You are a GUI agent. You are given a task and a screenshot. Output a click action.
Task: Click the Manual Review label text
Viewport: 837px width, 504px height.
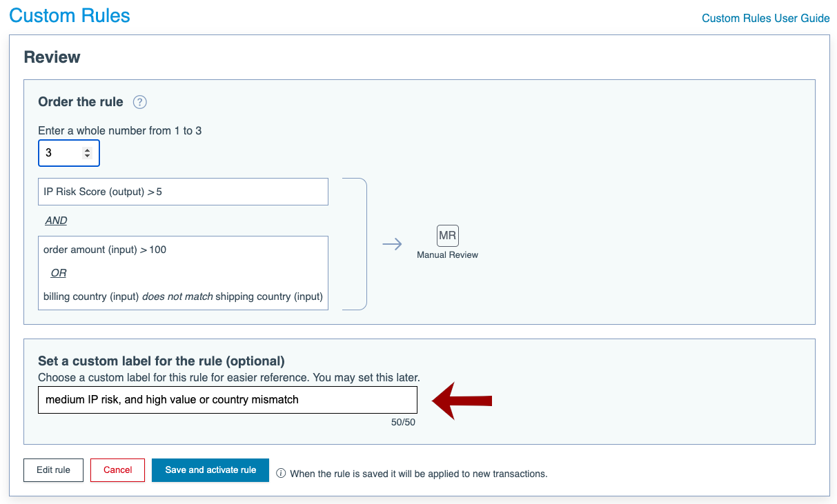pos(447,255)
